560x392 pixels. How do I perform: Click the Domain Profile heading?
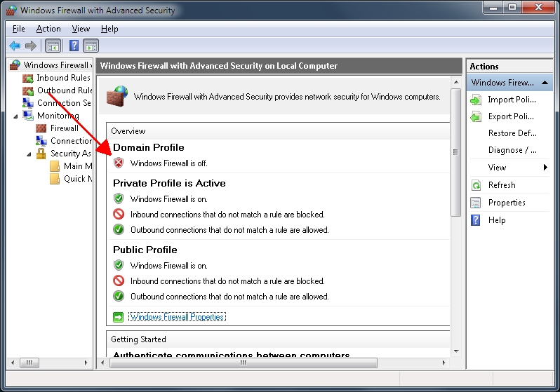[x=149, y=147]
